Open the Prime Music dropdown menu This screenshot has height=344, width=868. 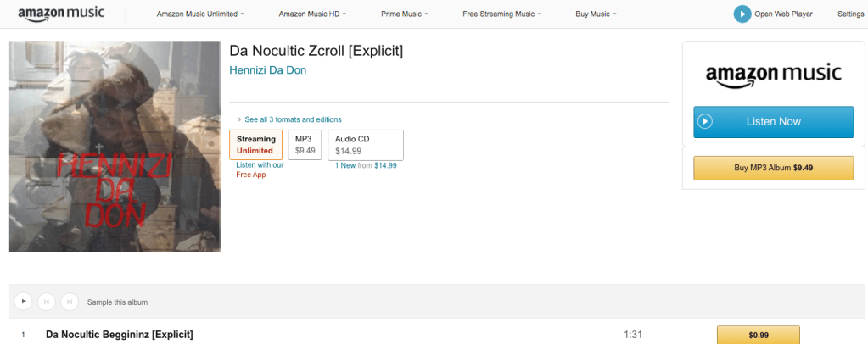tap(402, 14)
